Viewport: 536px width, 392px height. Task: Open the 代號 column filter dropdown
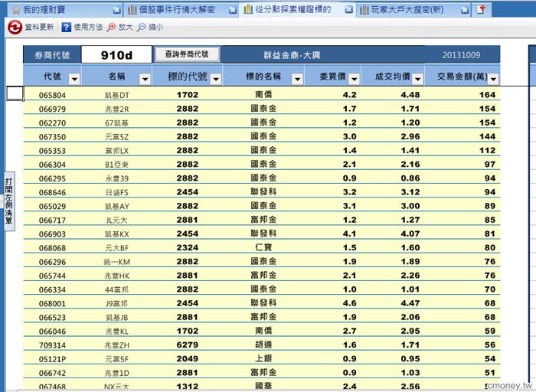point(74,80)
